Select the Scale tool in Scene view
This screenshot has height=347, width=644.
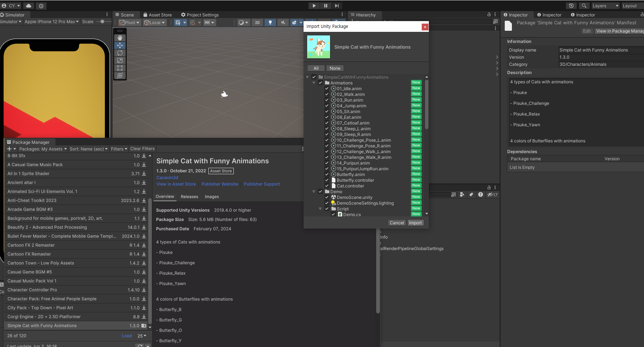coord(120,60)
